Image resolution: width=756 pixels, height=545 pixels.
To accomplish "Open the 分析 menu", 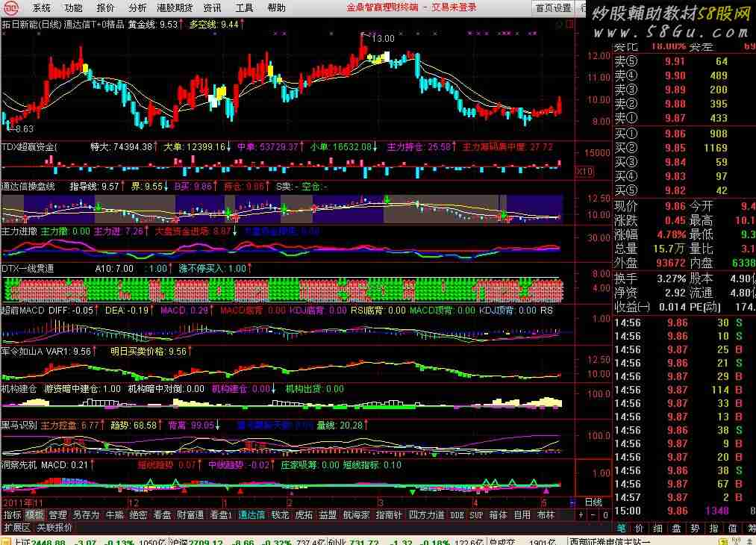I will pyautogui.click(x=137, y=7).
